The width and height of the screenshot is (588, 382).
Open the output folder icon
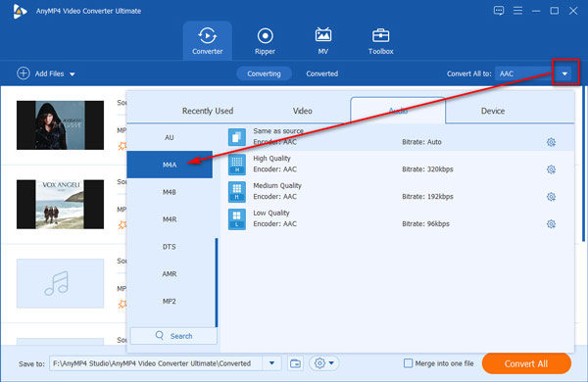(x=296, y=363)
